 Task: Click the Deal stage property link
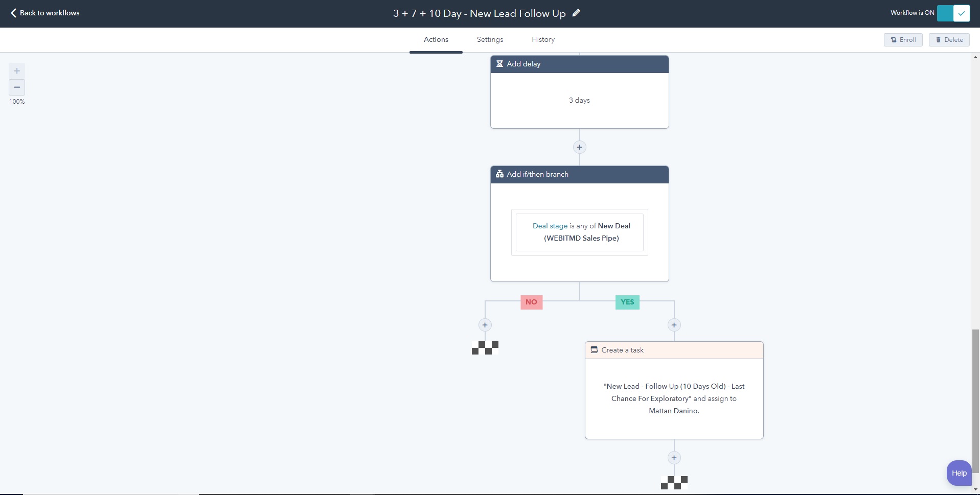[550, 226]
